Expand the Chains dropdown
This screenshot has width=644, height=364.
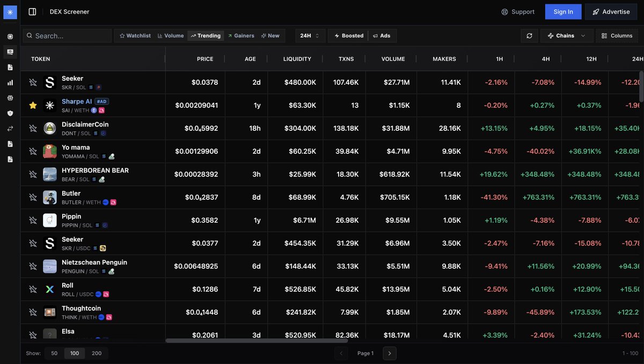567,35
